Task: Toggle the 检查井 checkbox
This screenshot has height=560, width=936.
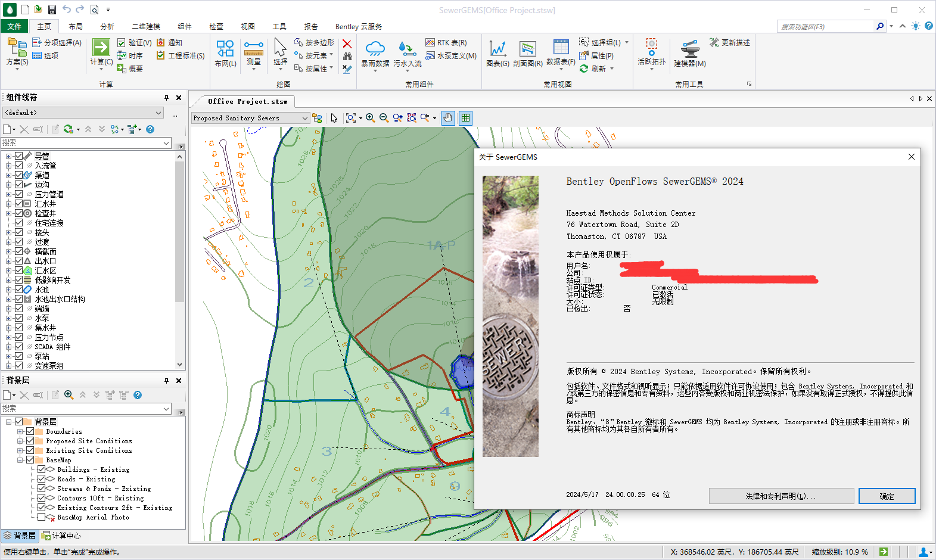Action: click(18, 213)
